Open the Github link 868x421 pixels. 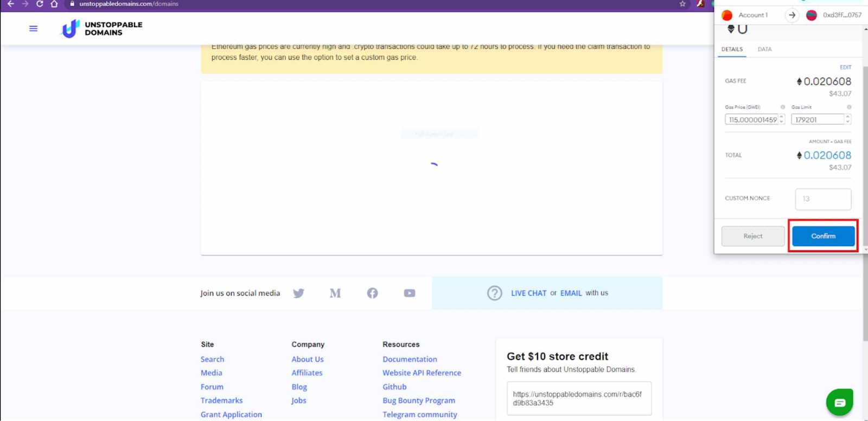coord(394,387)
